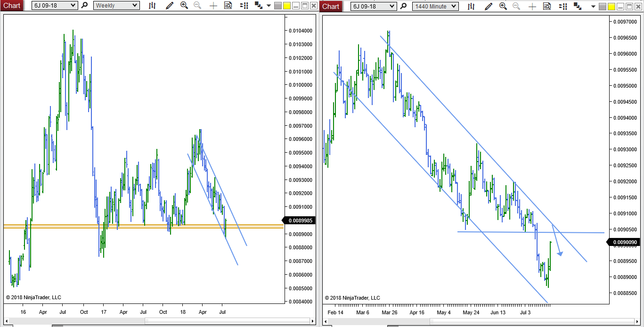The height and width of the screenshot is (327, 644).
Task: Open the data box icon in Weekly chart
Action: (x=228, y=6)
